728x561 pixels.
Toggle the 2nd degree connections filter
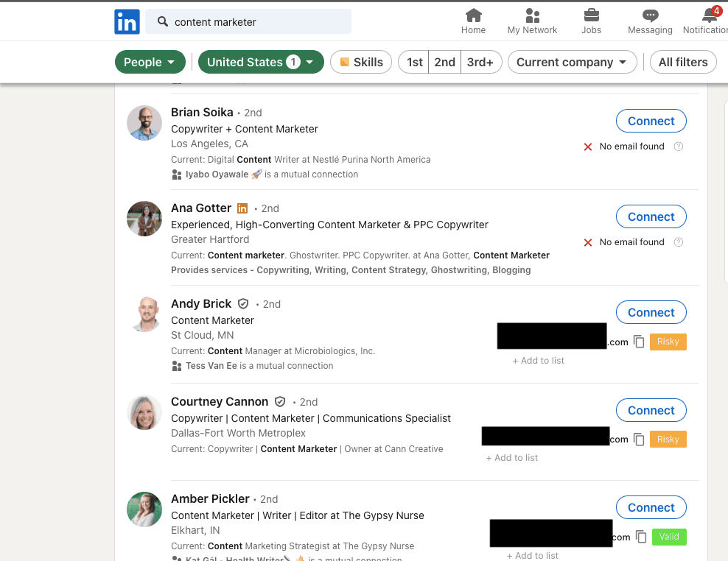[445, 62]
